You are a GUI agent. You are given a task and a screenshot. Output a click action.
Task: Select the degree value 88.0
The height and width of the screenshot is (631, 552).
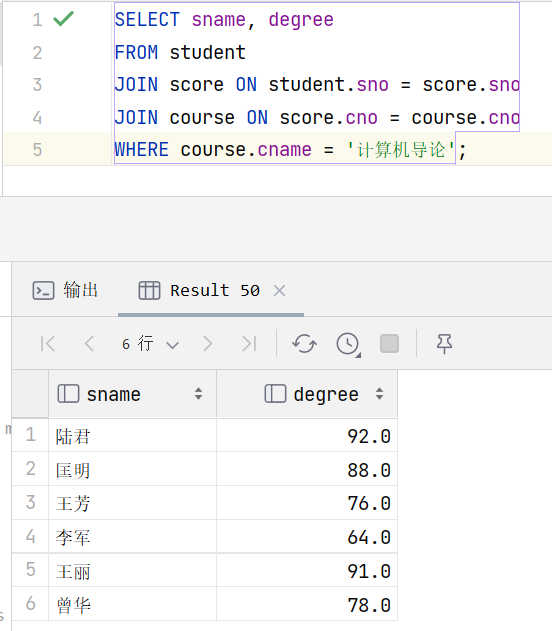pyautogui.click(x=307, y=470)
